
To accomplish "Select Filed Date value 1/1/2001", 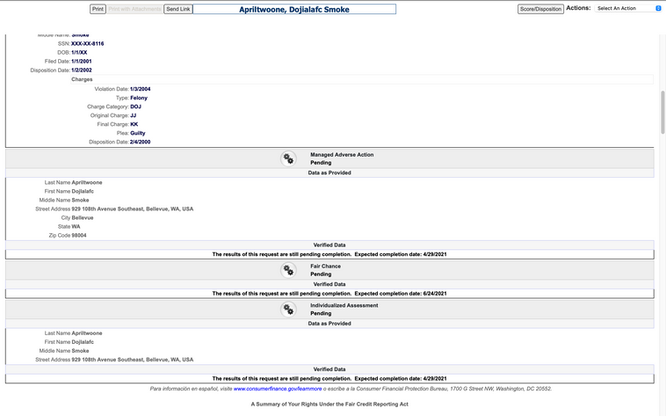I will pos(82,62).
